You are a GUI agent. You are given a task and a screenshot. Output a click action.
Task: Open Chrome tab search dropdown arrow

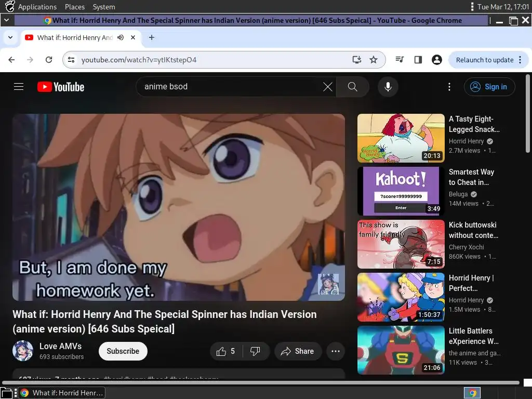click(x=10, y=37)
